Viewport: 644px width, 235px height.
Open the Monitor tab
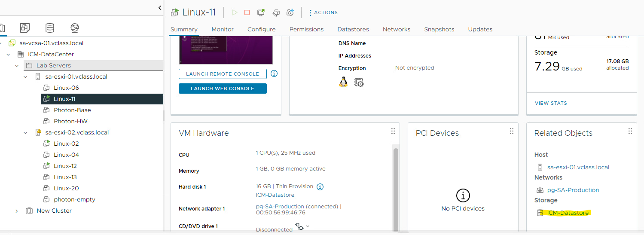click(x=223, y=29)
